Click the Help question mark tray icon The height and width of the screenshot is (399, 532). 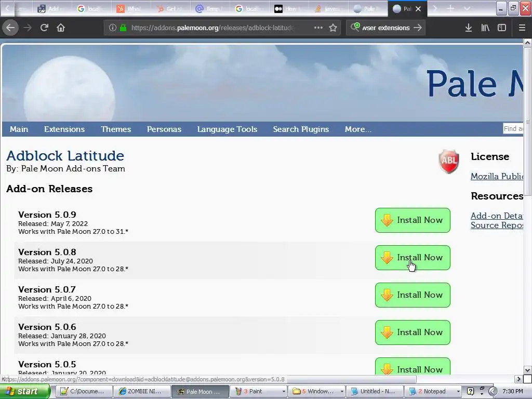click(470, 391)
